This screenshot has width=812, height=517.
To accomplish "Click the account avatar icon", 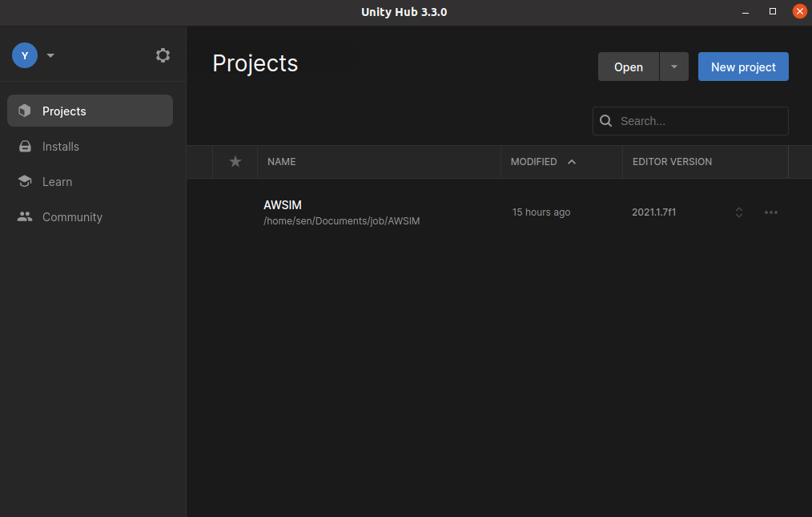I will tap(24, 55).
